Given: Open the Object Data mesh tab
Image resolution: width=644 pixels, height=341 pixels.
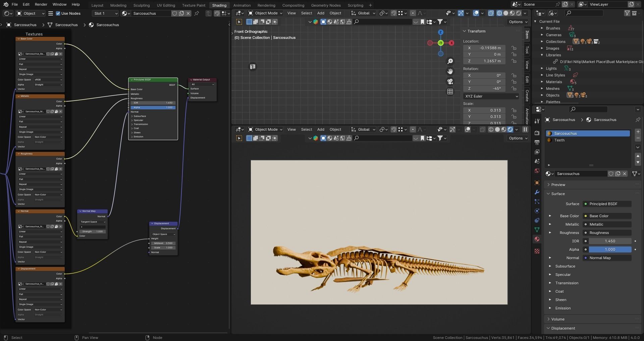Looking at the screenshot, I should pyautogui.click(x=537, y=230).
